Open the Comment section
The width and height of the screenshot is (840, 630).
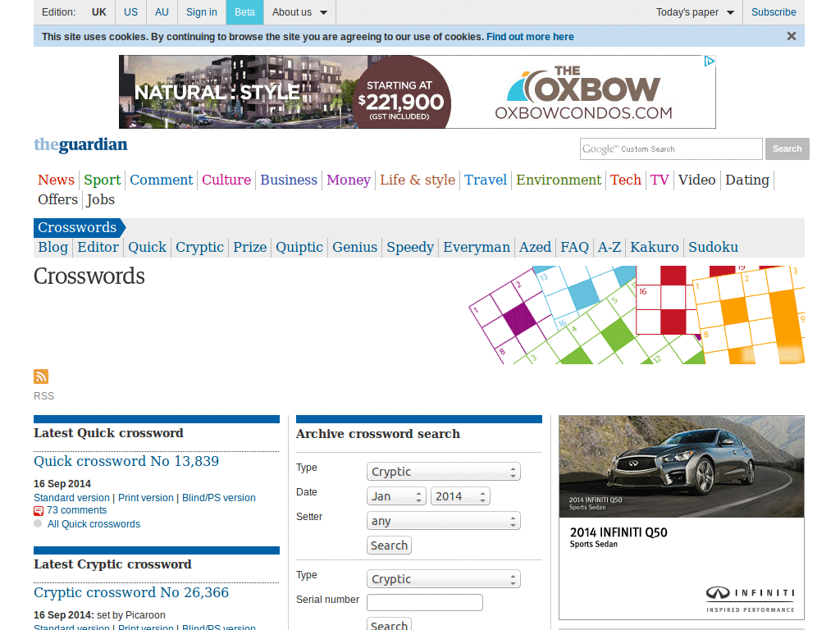point(162,180)
